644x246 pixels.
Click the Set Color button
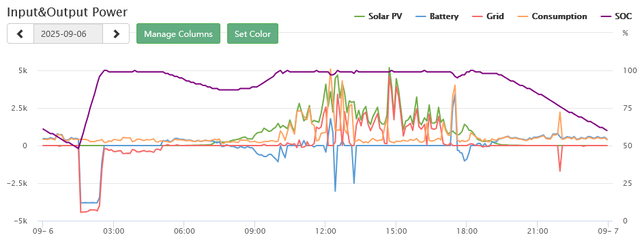coord(252,33)
